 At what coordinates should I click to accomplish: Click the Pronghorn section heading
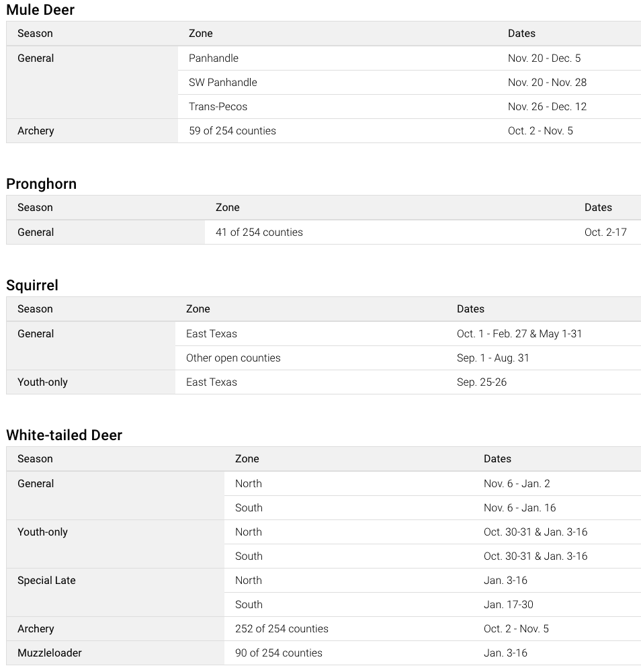point(42,184)
